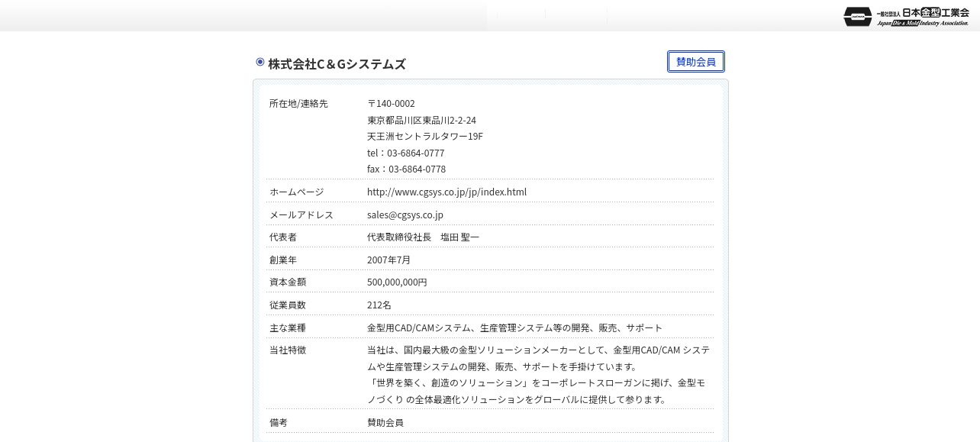980x442 pixels.
Task: Select the first line of 当社特徴 starting 当社は、国内最大級
Action: pyautogui.click(x=538, y=350)
